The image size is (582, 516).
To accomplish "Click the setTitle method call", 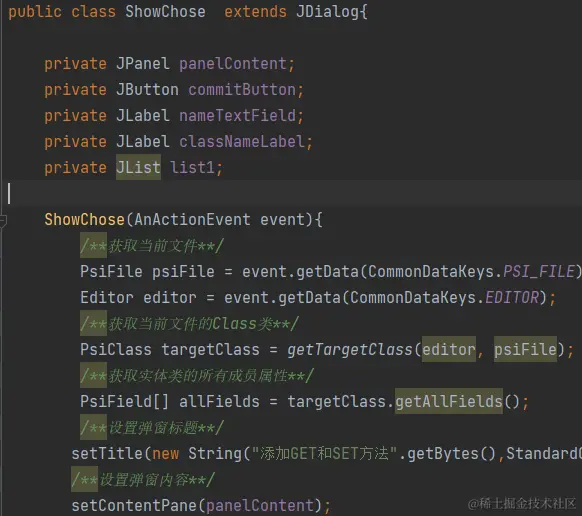I will [x=107, y=454].
